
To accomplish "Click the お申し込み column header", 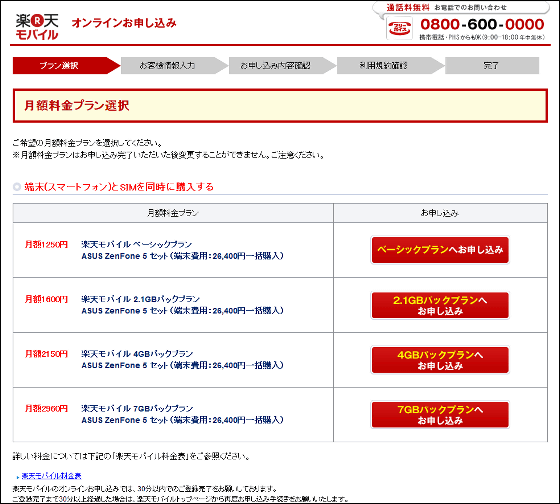I will point(440,213).
